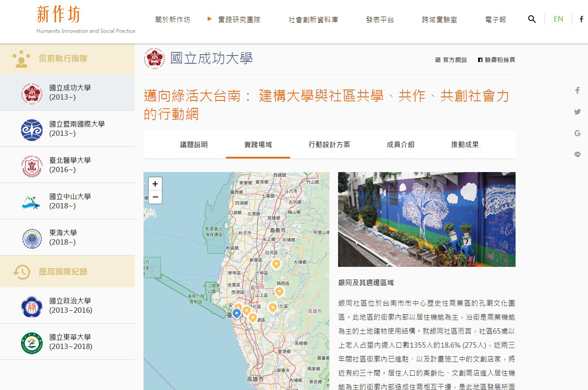Image resolution: width=588 pixels, height=390 pixels.
Task: Click the yellow map marker near 楠西區
Action: 279,292
